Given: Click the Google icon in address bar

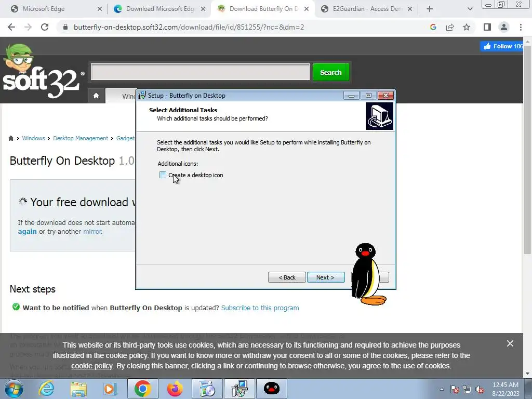Looking at the screenshot, I should (x=433, y=27).
